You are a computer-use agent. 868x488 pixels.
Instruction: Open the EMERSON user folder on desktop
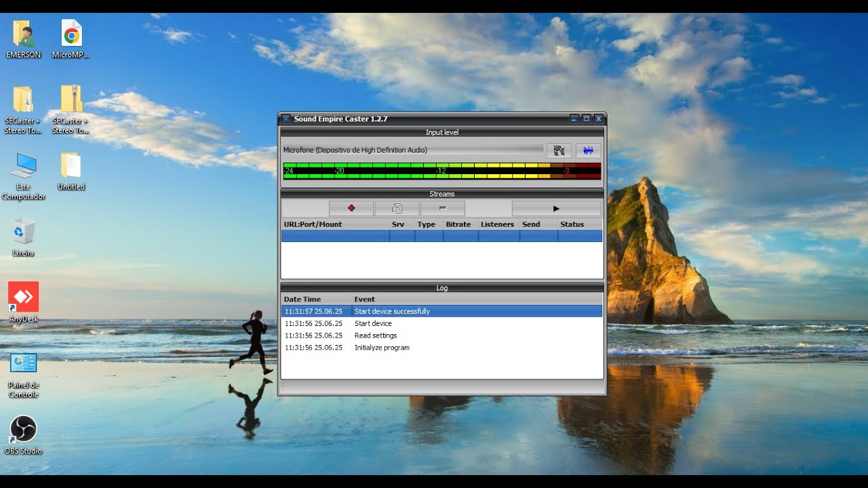click(24, 39)
